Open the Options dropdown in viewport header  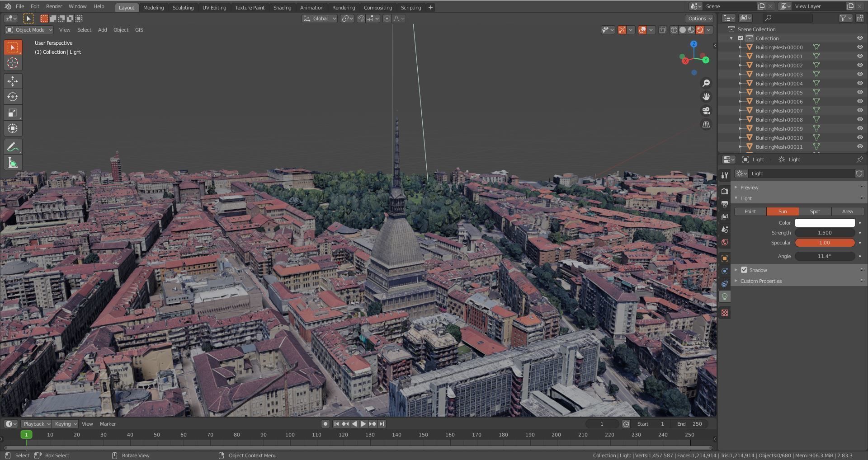coord(699,19)
